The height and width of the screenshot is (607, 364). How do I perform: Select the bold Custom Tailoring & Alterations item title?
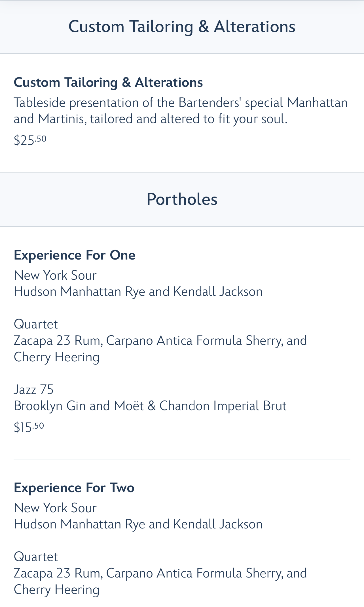coord(108,83)
